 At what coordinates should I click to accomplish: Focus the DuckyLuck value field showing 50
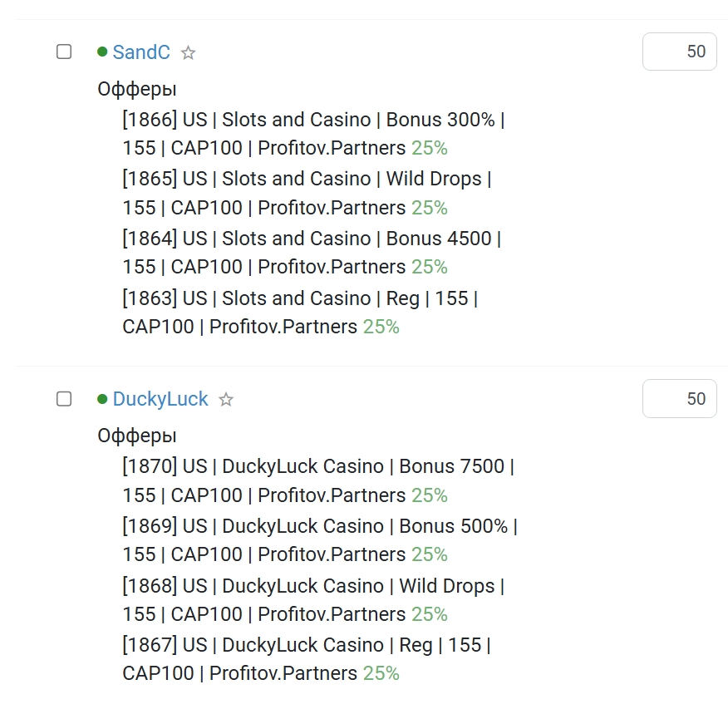click(x=679, y=399)
